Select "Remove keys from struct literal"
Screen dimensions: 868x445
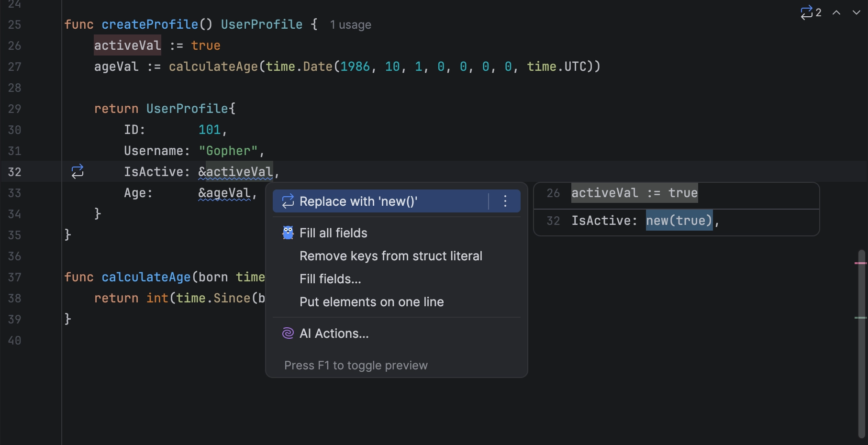(x=390, y=256)
